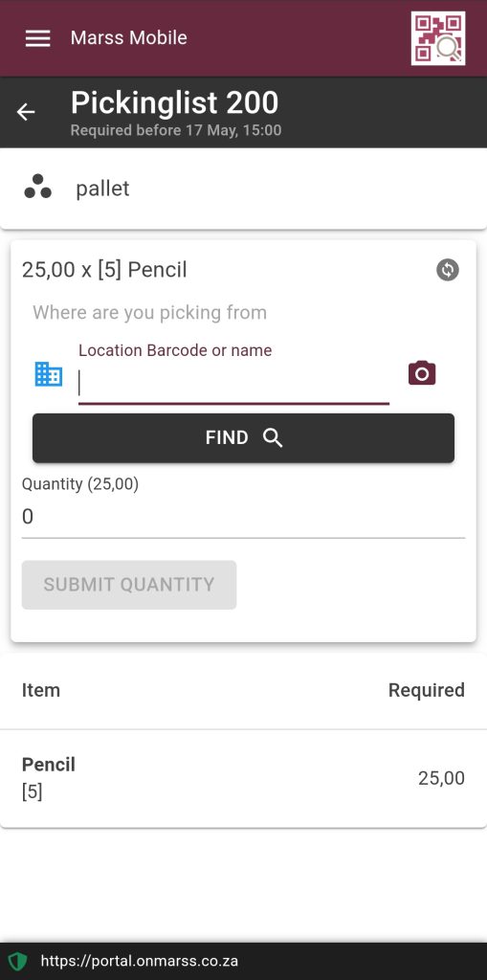Tap the Pickinglist 200 heading

174,103
